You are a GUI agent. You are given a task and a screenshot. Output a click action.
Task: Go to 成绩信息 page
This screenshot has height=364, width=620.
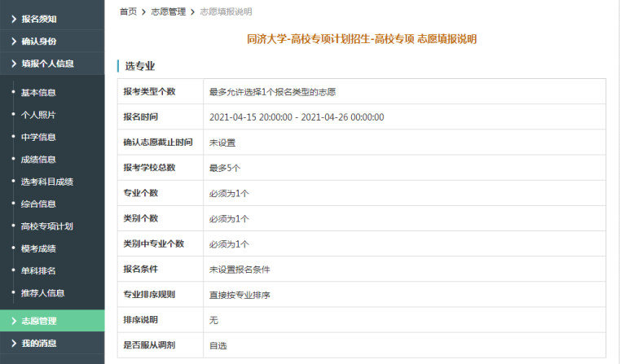pos(38,160)
